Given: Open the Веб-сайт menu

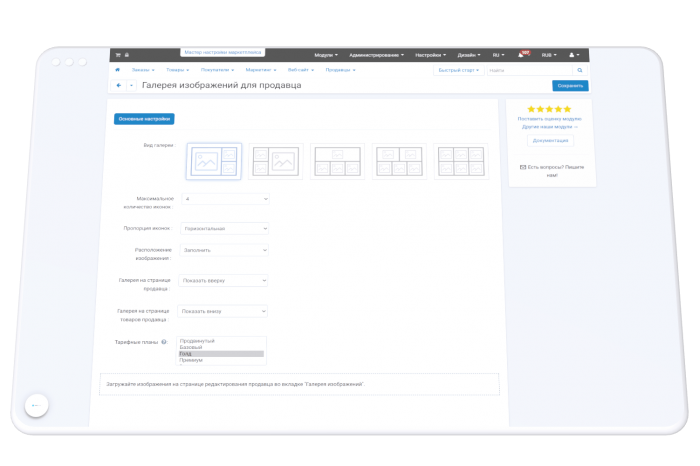Looking at the screenshot, I should (301, 70).
